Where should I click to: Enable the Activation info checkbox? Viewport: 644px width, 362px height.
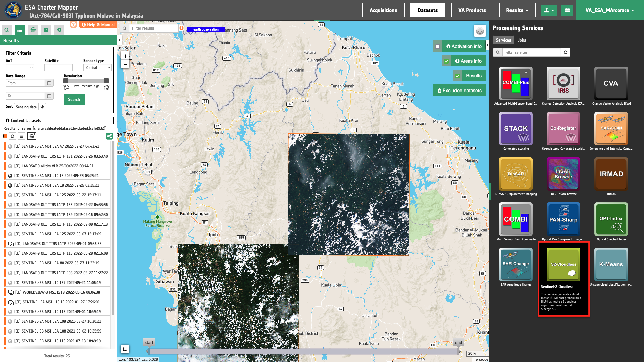tap(438, 47)
